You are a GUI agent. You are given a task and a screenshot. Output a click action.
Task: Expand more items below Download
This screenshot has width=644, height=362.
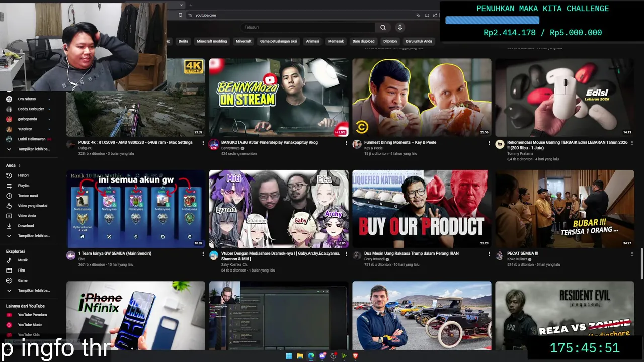point(28,236)
